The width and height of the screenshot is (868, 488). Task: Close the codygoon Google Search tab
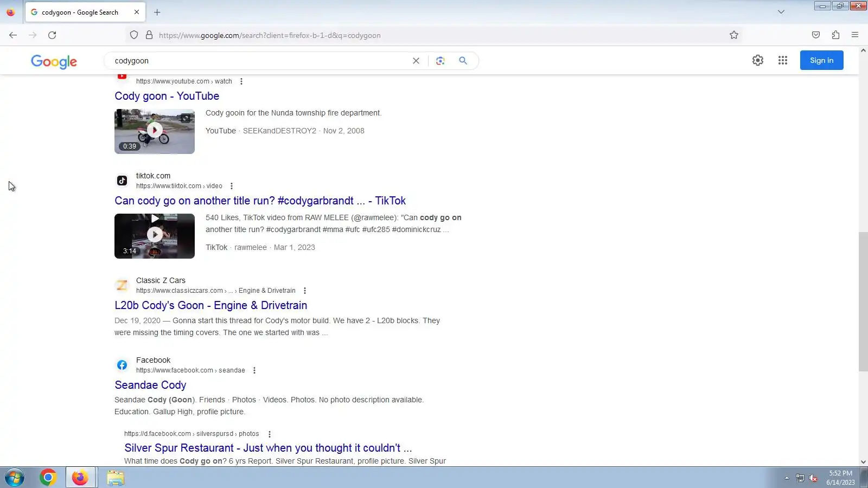coord(137,12)
